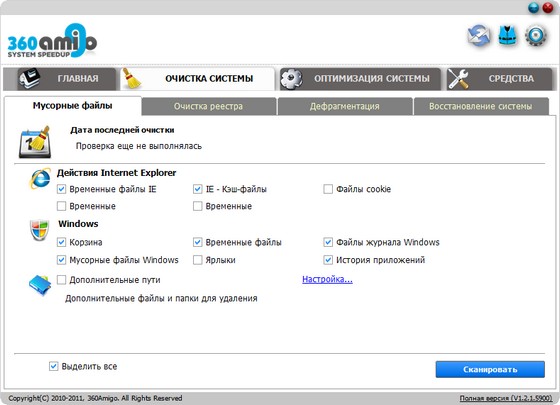560x405 pixels.
Task: Select the Мусорные файлы subtab
Action: point(72,106)
